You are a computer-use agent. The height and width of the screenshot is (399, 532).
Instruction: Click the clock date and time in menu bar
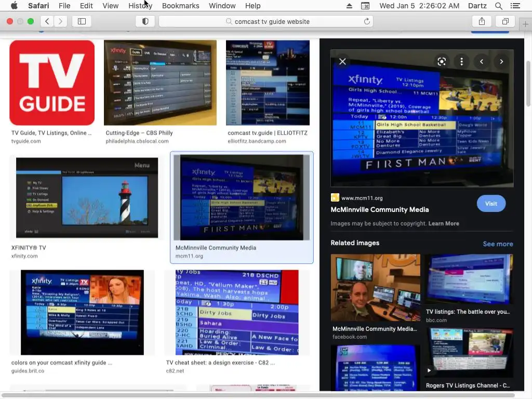[419, 6]
